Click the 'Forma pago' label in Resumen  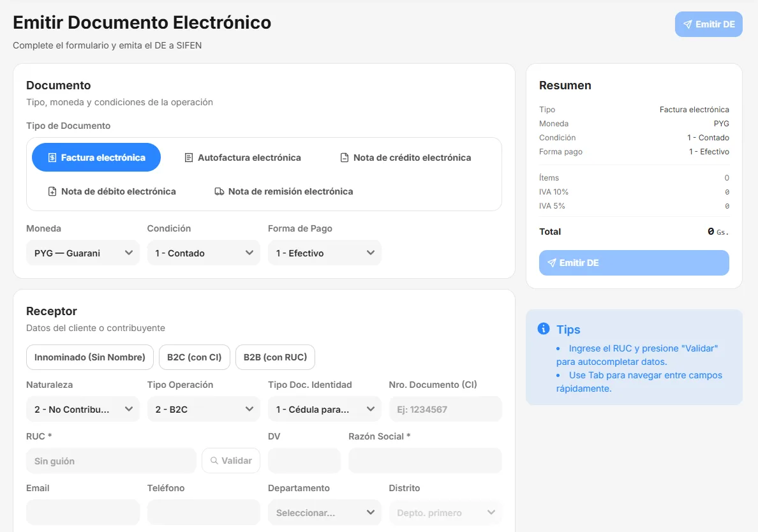click(x=561, y=152)
